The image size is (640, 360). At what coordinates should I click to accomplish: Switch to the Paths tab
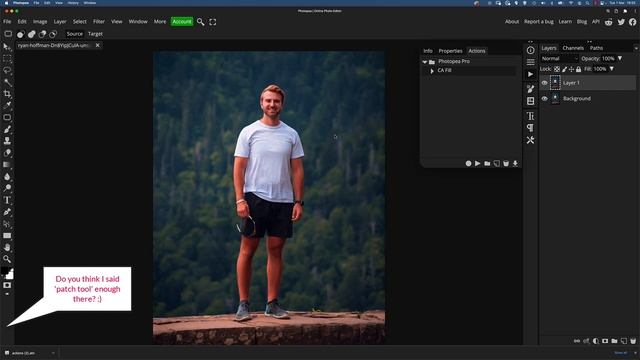pyautogui.click(x=596, y=48)
